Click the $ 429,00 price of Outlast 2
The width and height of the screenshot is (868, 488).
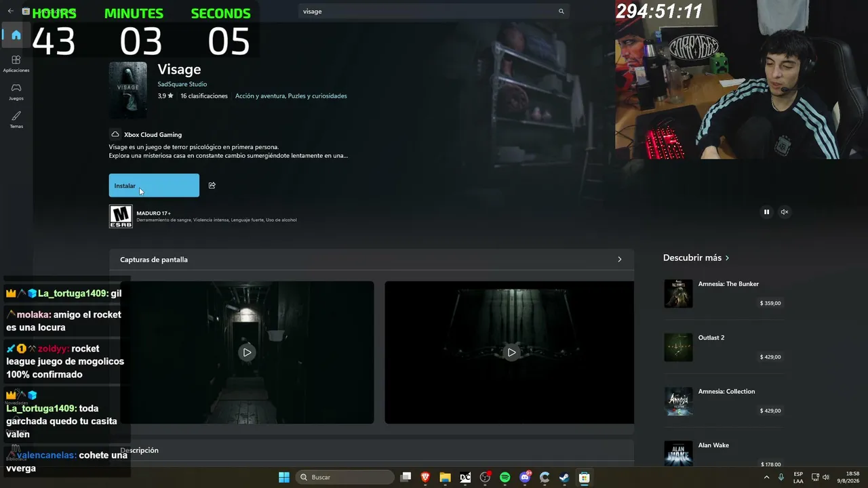(x=770, y=357)
